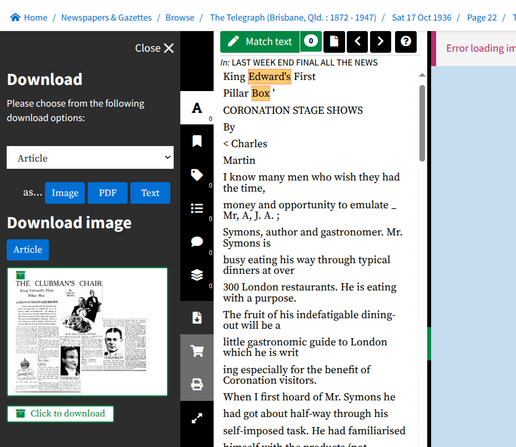Open the Article download type dropdown
Image resolution: width=516 pixels, height=447 pixels.
click(90, 158)
